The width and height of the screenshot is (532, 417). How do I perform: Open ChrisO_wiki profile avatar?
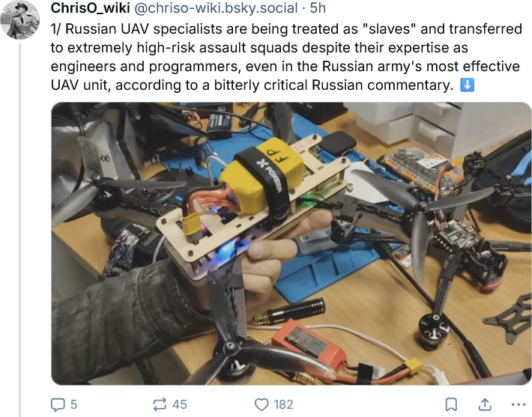tap(20, 20)
